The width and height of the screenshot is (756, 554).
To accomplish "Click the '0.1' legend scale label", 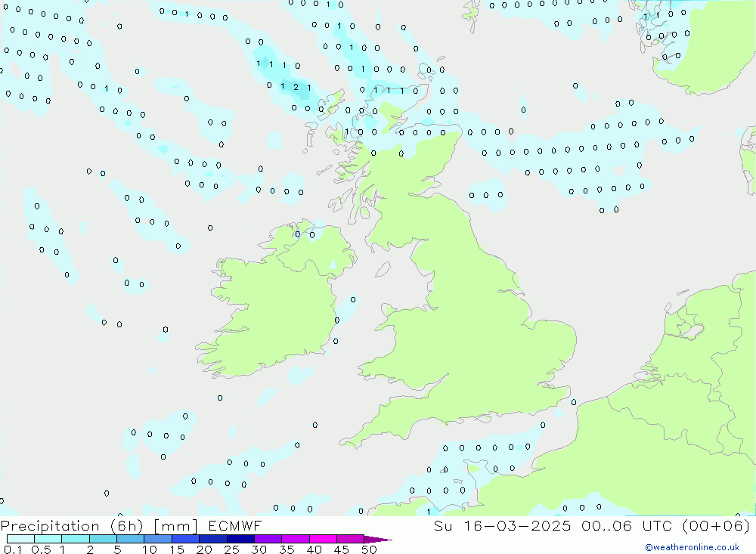I will (13, 549).
